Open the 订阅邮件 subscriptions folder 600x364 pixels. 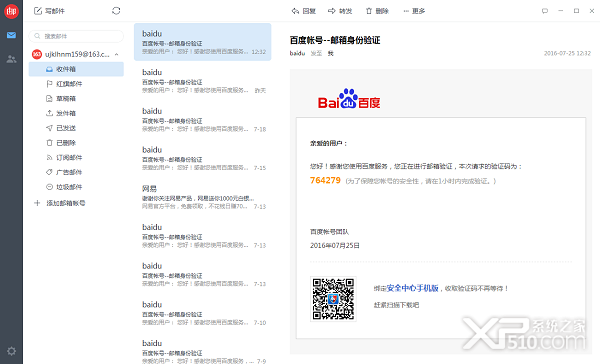pos(76,158)
